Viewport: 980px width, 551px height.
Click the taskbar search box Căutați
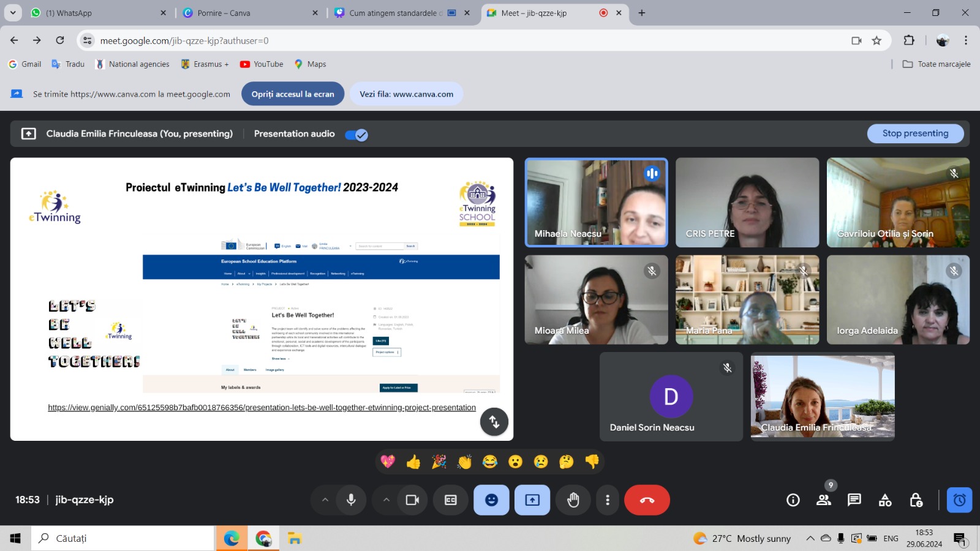tap(123, 538)
